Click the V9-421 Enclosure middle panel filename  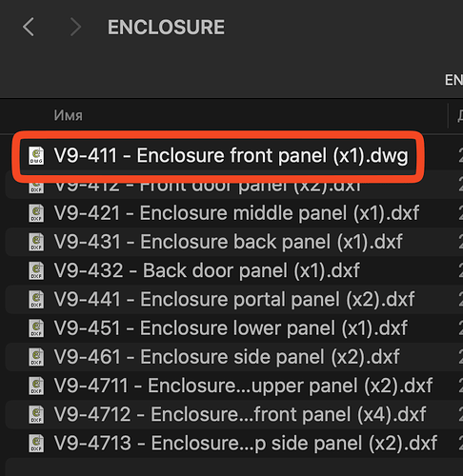point(236,213)
